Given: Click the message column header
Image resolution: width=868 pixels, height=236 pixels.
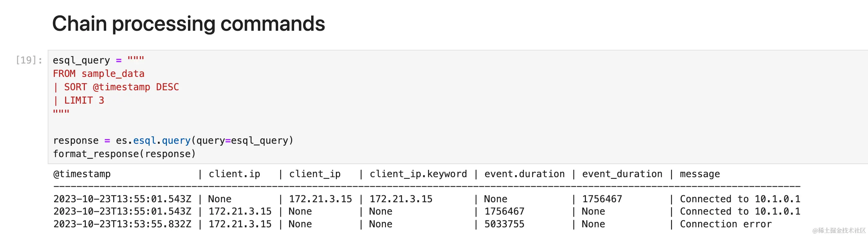Looking at the screenshot, I should pyautogui.click(x=699, y=174).
